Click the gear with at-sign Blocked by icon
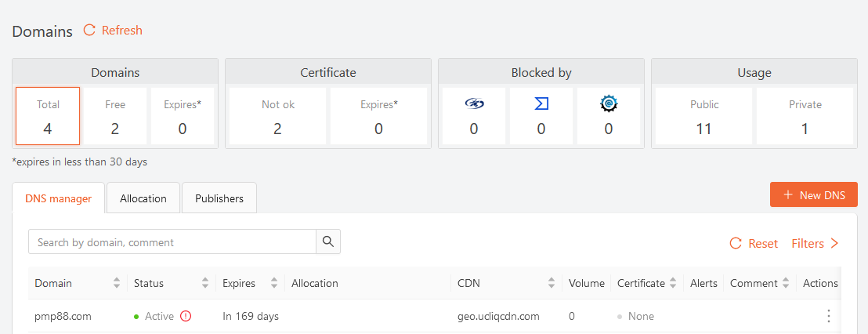This screenshot has width=868, height=334. coord(609,103)
